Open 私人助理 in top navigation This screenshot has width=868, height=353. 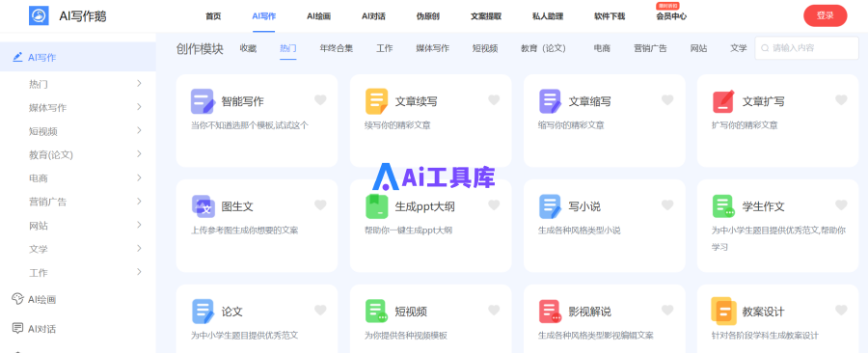pos(548,16)
